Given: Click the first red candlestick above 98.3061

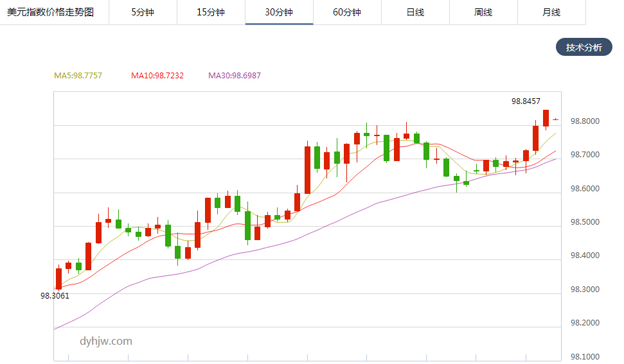Looking at the screenshot, I should (59, 278).
